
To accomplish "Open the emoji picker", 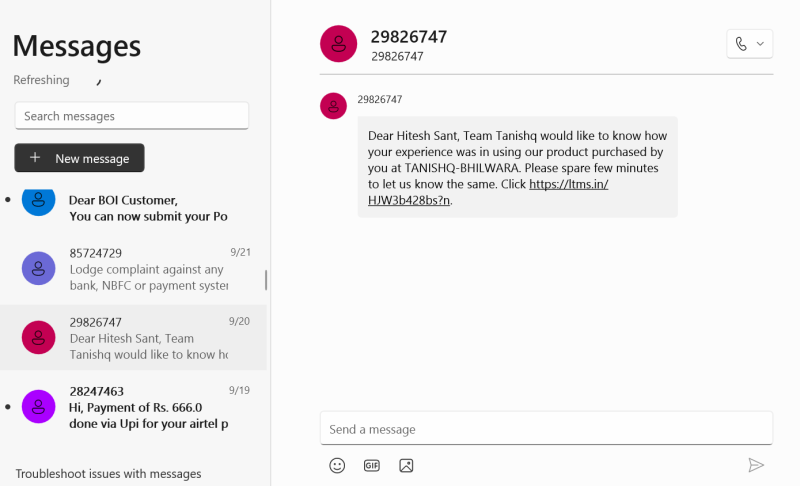I will coord(338,465).
